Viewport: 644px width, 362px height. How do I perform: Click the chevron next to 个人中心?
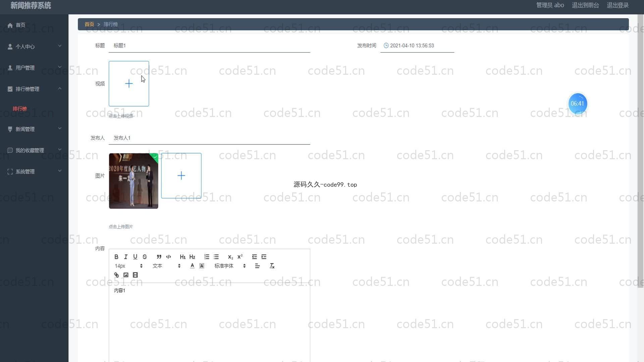(60, 46)
